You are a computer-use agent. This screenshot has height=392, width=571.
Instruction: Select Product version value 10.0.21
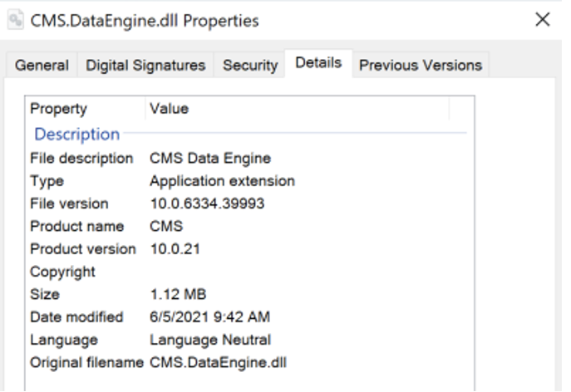click(x=175, y=248)
